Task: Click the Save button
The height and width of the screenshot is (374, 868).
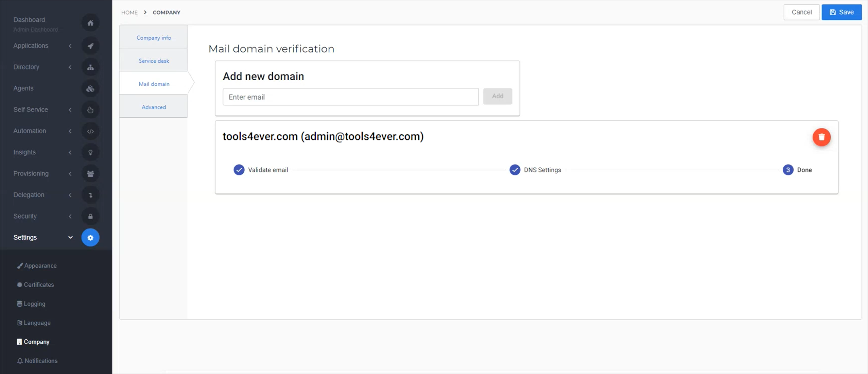Action: 841,12
